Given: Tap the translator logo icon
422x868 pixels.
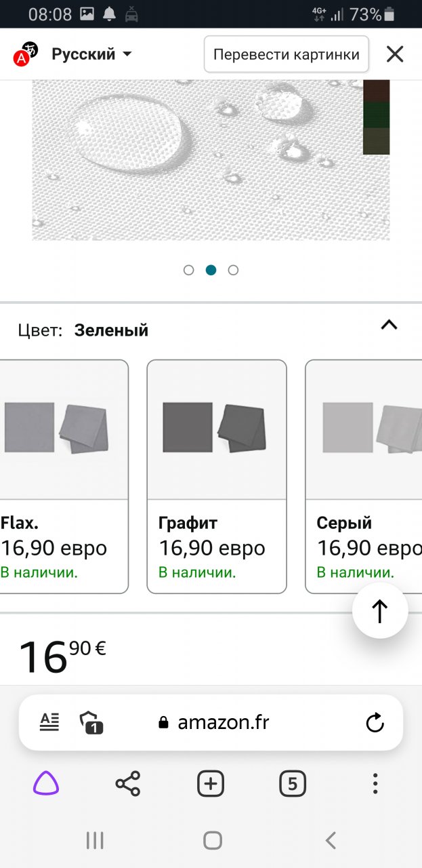Looking at the screenshot, I should [26, 54].
